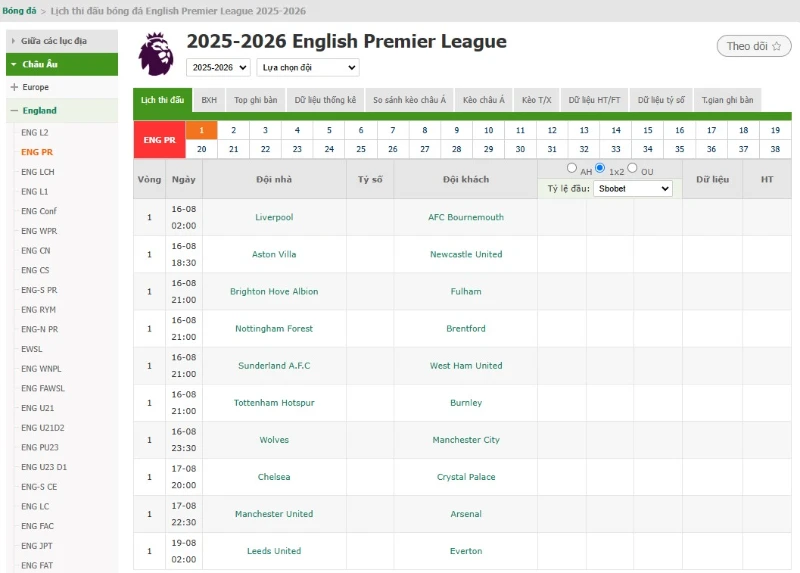Viewport: 800px width, 573px height.
Task: Open the Top ghi bàn tab
Action: (x=256, y=100)
